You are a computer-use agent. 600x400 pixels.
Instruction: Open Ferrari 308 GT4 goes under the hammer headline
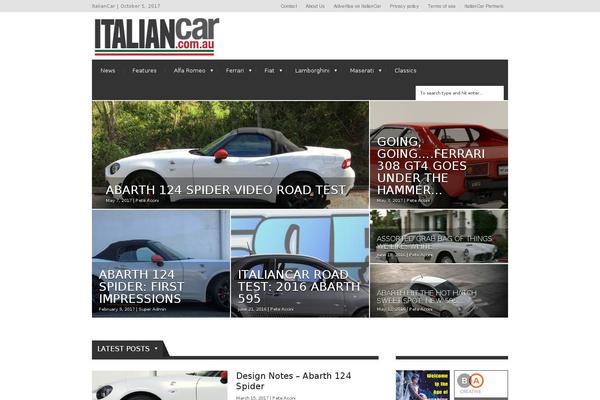(x=431, y=166)
